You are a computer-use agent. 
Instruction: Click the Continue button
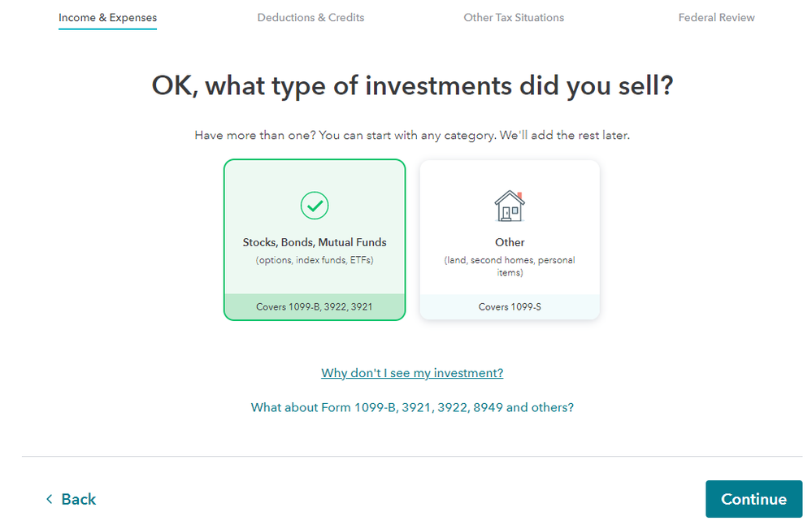tap(754, 499)
